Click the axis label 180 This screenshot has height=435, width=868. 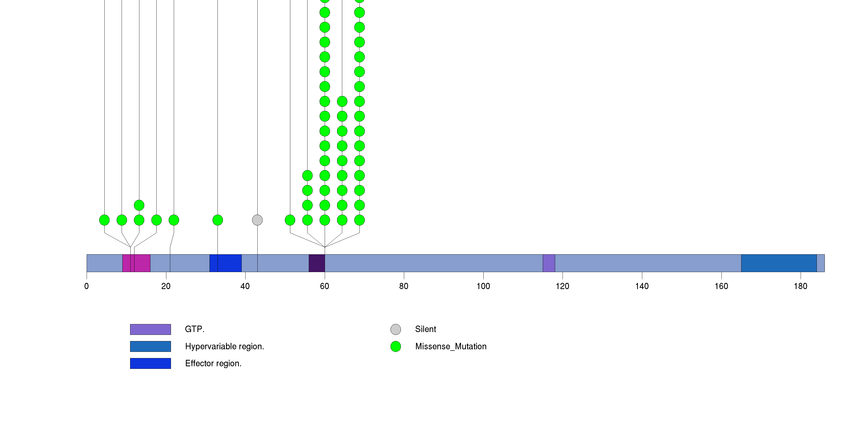(x=800, y=286)
